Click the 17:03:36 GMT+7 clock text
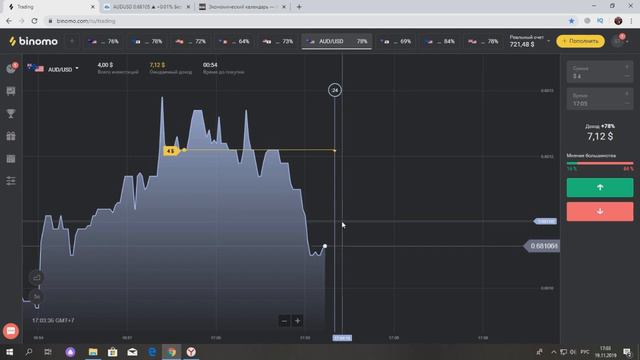Image resolution: width=640 pixels, height=360 pixels. [53, 321]
